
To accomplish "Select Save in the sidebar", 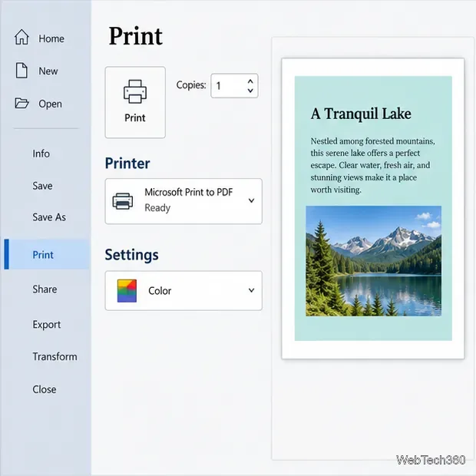I will pos(42,186).
